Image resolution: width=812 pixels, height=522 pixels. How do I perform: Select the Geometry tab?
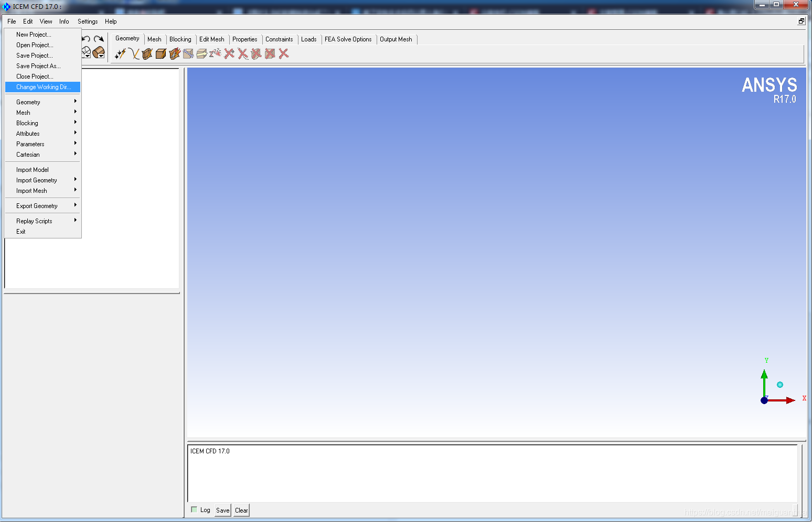(127, 38)
